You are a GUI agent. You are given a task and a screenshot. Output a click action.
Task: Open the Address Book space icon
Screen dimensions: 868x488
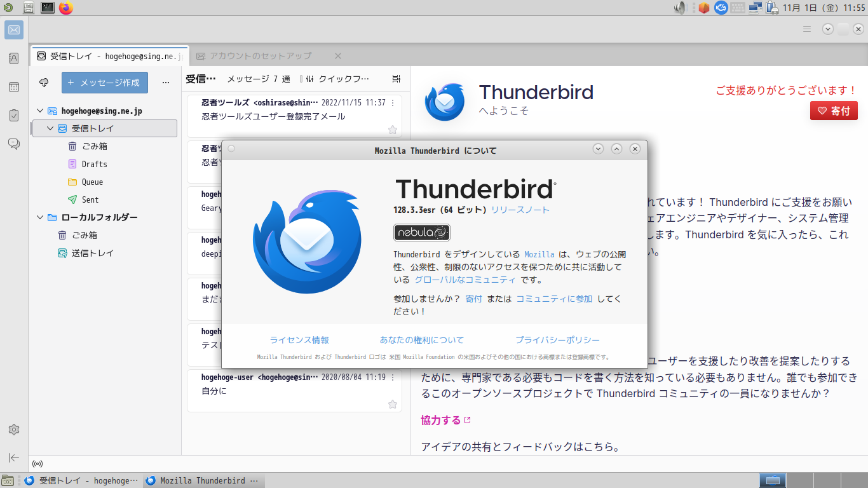point(14,58)
